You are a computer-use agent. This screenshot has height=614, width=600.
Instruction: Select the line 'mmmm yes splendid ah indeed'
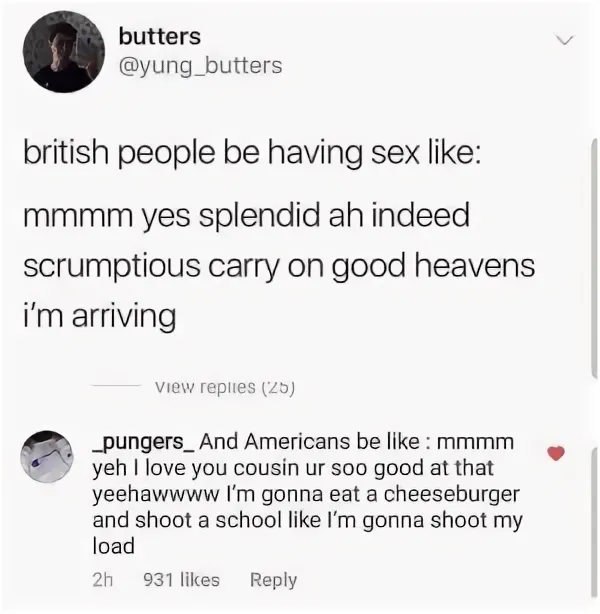point(246,216)
